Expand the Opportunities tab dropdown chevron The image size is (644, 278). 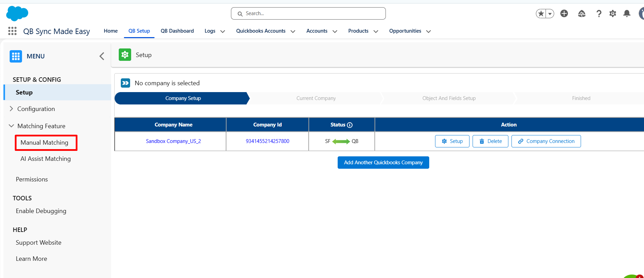429,31
